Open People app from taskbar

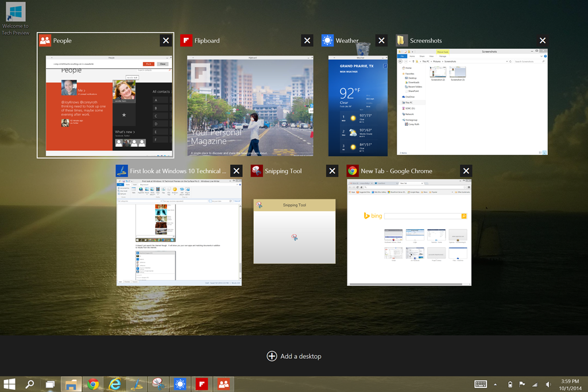[223, 384]
